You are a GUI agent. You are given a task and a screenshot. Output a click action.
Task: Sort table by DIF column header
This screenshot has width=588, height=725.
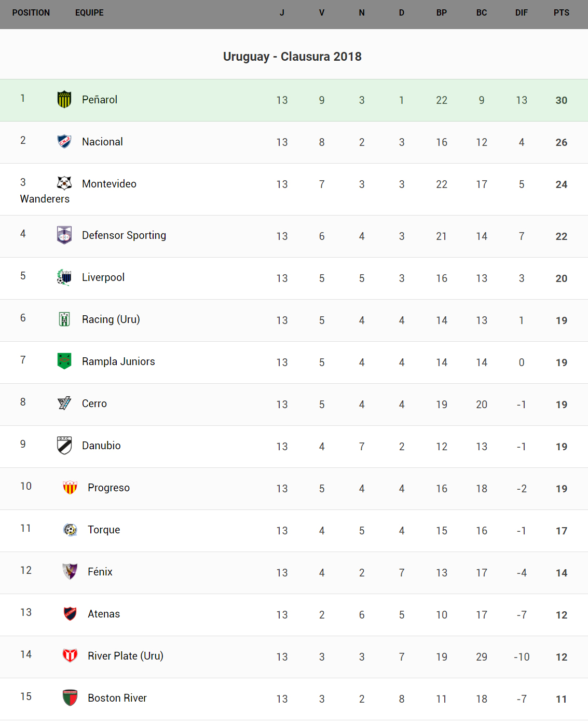(521, 13)
